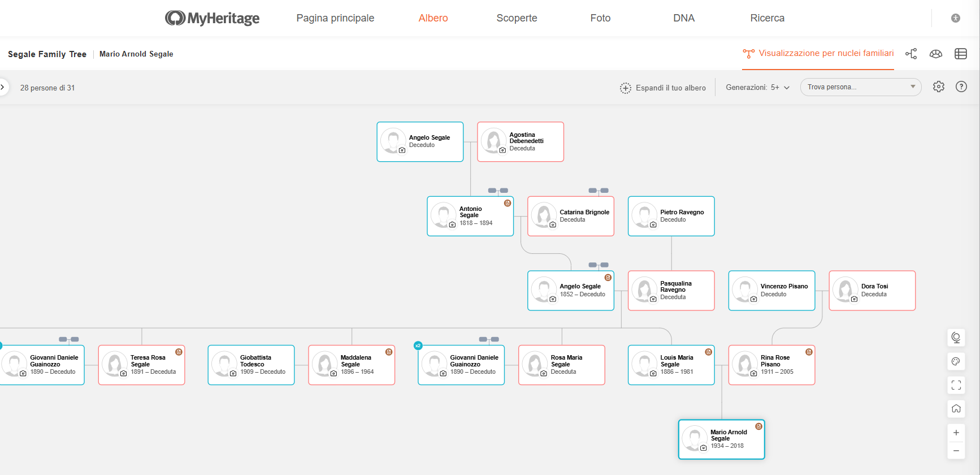Image resolution: width=980 pixels, height=475 pixels.
Task: Switch to pedigree view icon
Action: [x=911, y=54]
